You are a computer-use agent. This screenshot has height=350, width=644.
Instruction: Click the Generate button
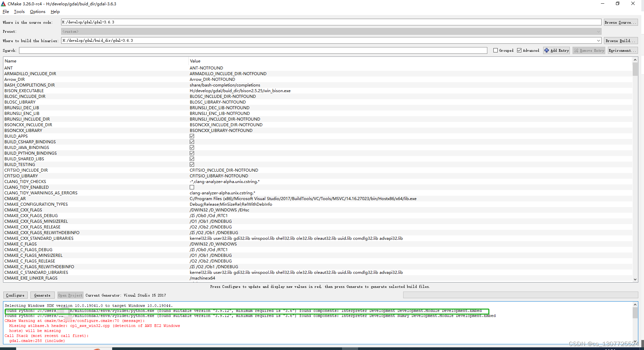coord(42,295)
